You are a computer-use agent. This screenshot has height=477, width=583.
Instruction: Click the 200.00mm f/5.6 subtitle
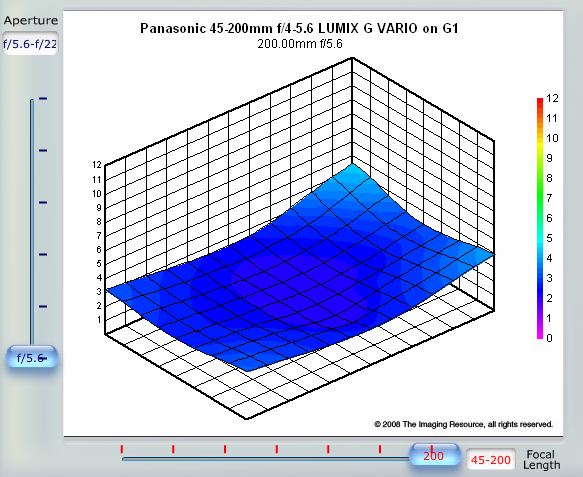(300, 44)
